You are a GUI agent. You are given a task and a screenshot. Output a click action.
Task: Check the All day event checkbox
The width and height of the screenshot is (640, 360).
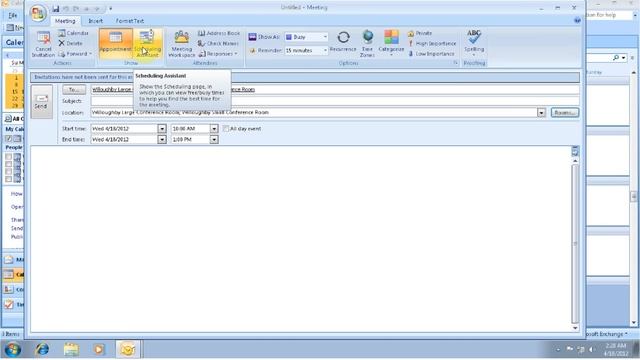pyautogui.click(x=226, y=129)
